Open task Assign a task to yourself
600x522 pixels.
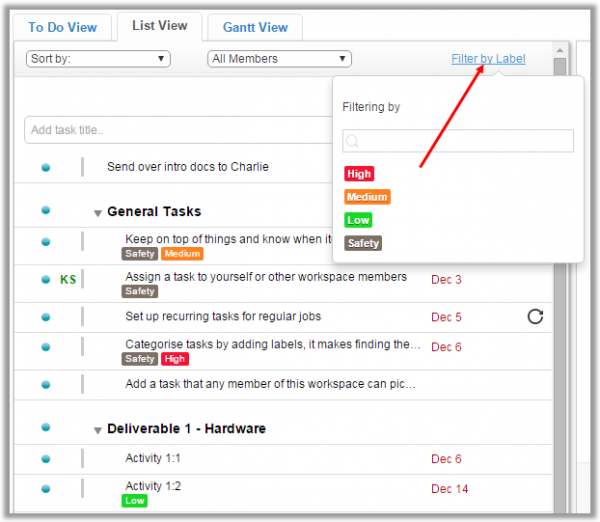266,277
